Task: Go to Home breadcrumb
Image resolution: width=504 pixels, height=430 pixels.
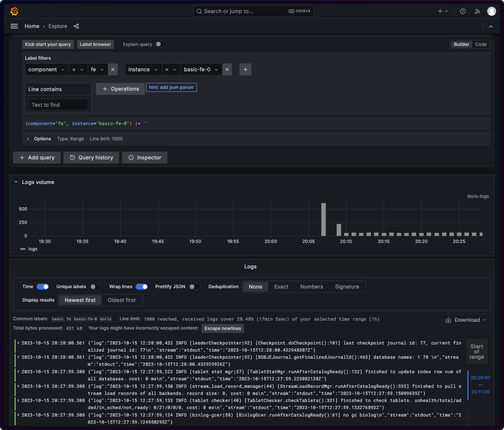Action: pyautogui.click(x=32, y=26)
